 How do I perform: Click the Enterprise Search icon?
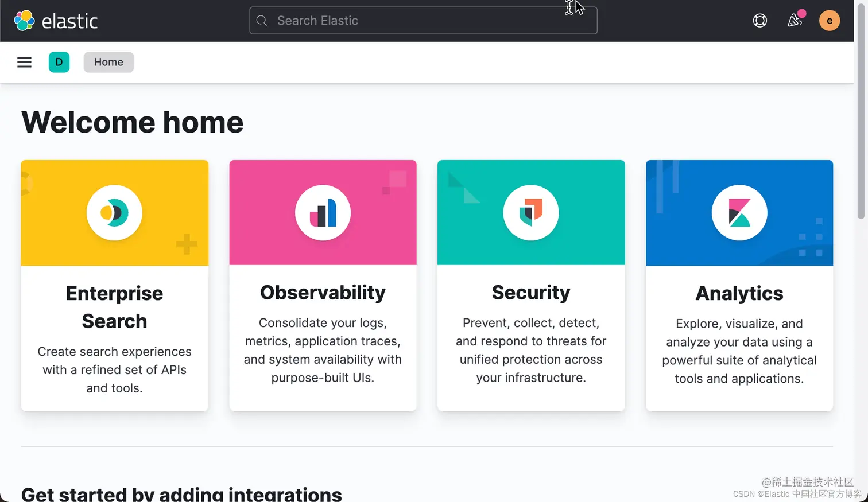point(114,213)
